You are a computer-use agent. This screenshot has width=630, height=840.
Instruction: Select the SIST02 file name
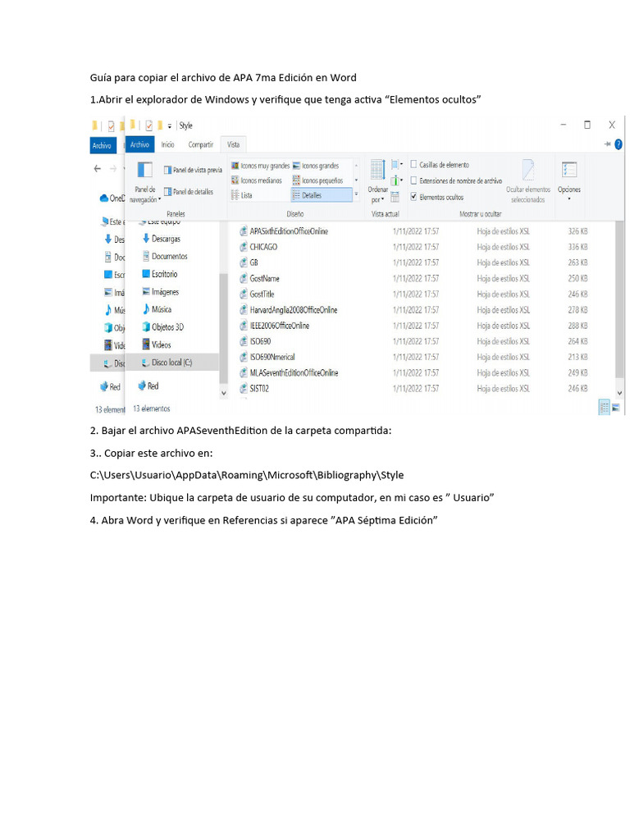(259, 388)
